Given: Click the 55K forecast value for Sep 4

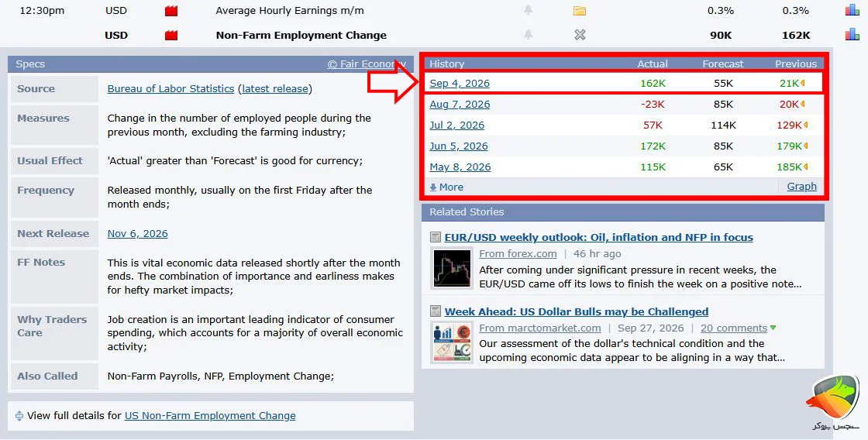Looking at the screenshot, I should pyautogui.click(x=723, y=84).
